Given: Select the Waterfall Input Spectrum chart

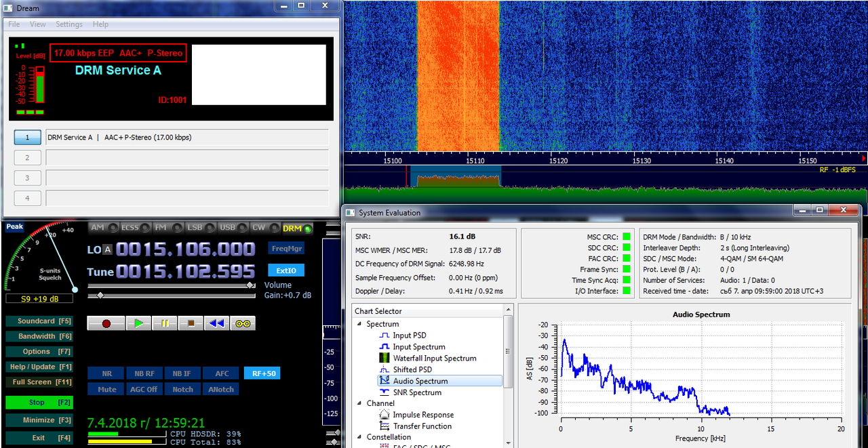Looking at the screenshot, I should (435, 358).
